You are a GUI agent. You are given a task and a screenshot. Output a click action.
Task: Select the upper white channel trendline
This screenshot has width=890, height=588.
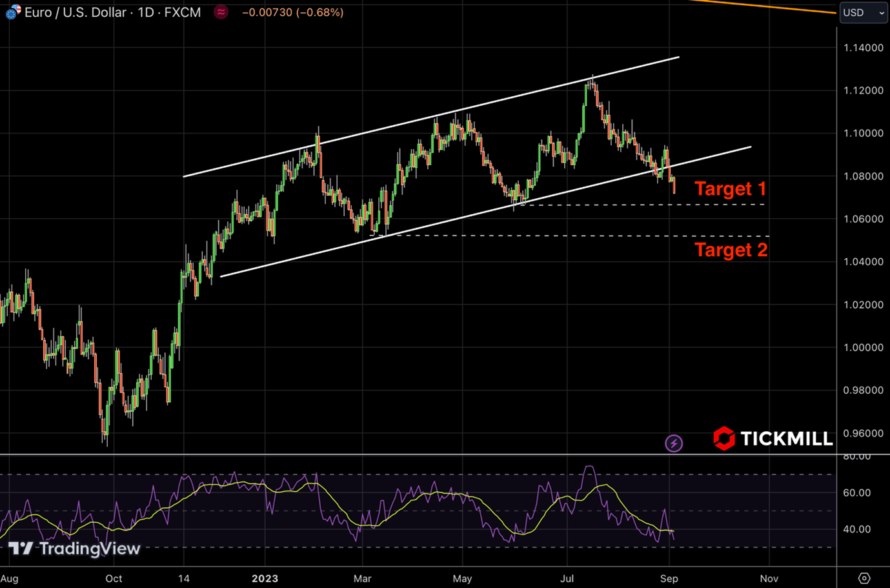coord(431,117)
